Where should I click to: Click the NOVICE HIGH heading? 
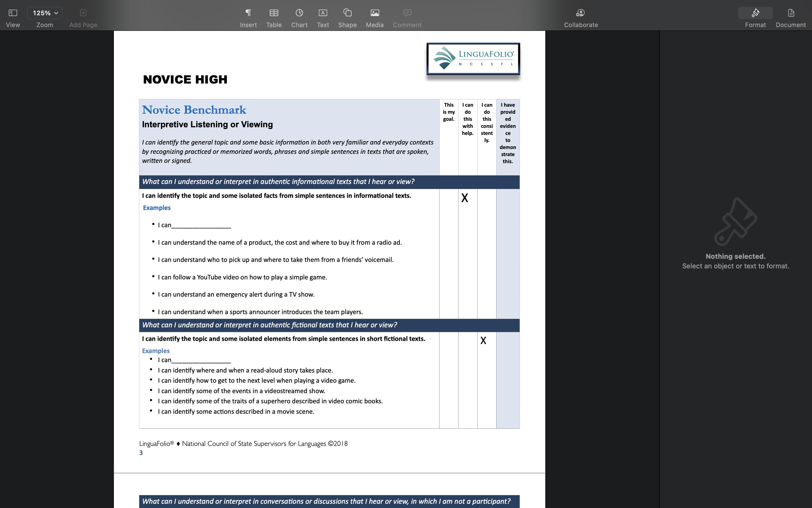(185, 80)
